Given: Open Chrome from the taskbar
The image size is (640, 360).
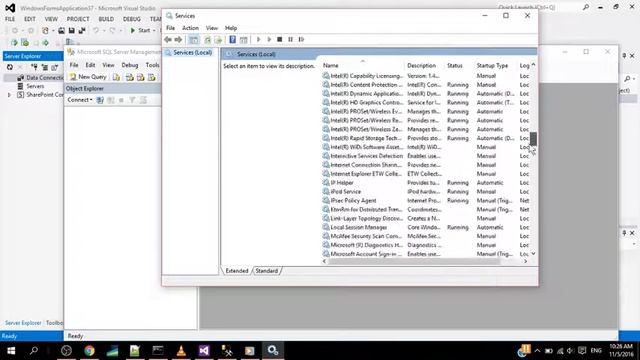Looking at the screenshot, I should [89, 351].
